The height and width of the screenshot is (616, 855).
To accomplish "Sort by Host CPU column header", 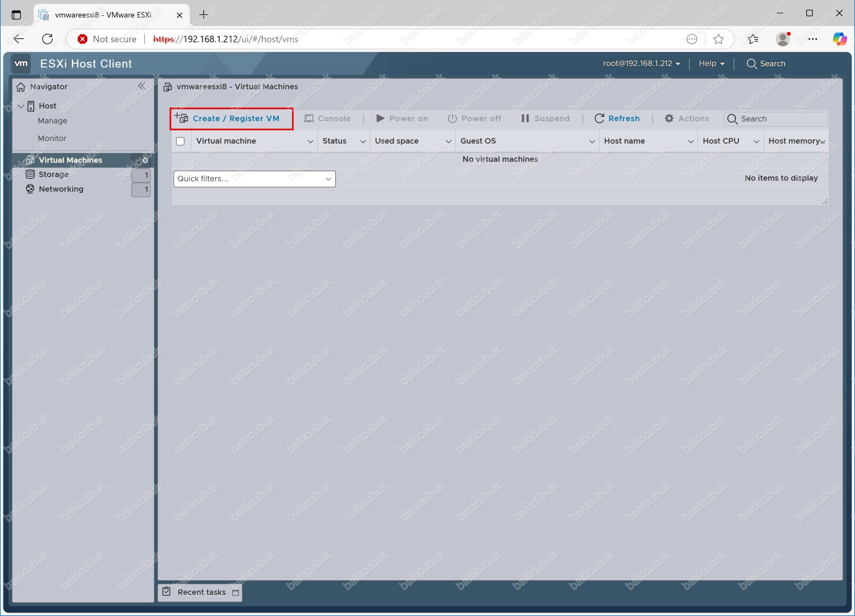I will [x=721, y=141].
